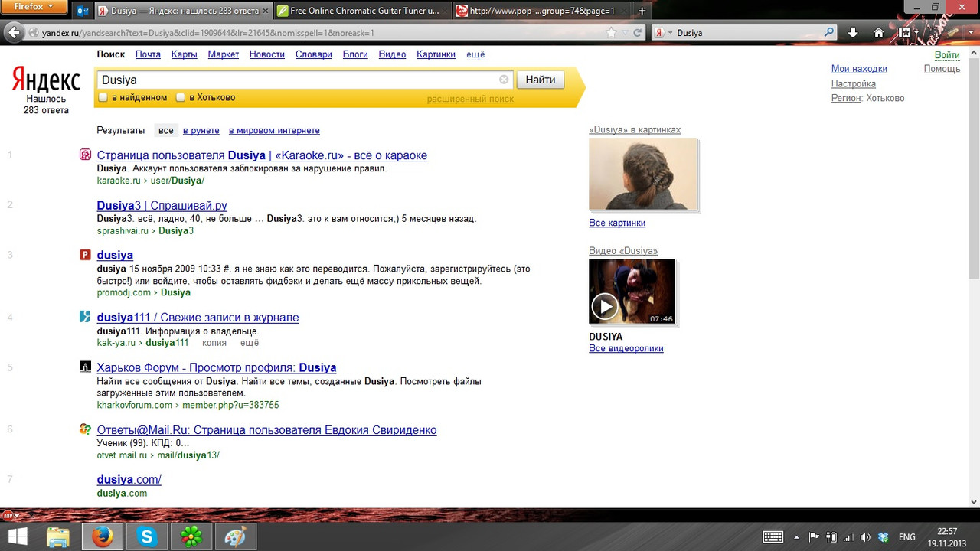Viewport: 980px width, 551px height.
Task: Open Новости in Yandex top menu
Action: (x=267, y=54)
